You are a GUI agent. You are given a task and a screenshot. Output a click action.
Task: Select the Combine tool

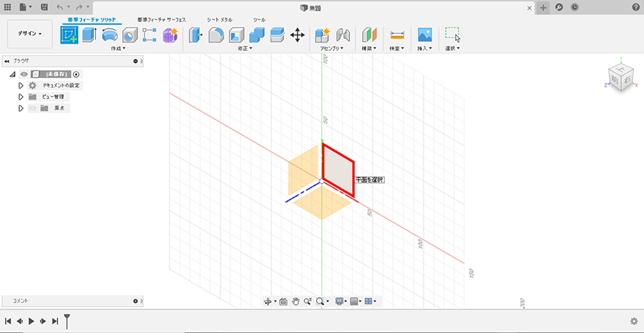(x=257, y=35)
